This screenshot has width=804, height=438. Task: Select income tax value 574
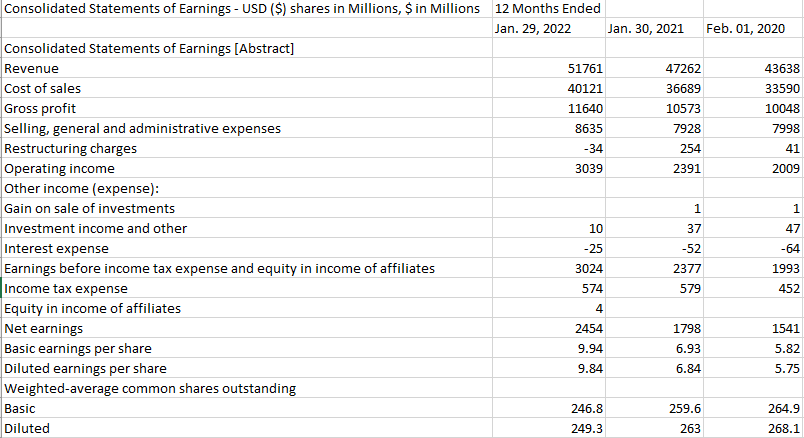tap(592, 289)
